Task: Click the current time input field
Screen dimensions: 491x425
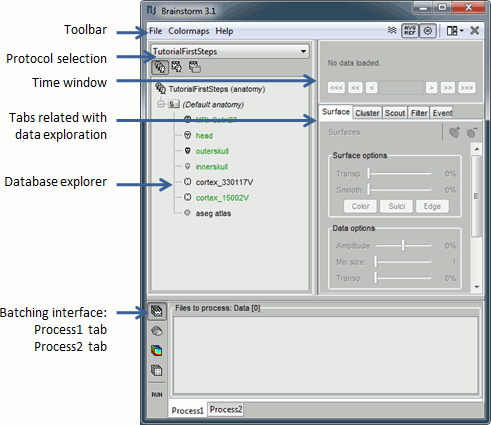Action: coord(401,88)
